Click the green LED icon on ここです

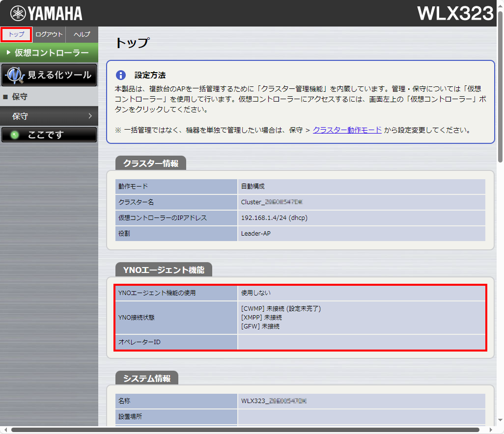point(15,135)
